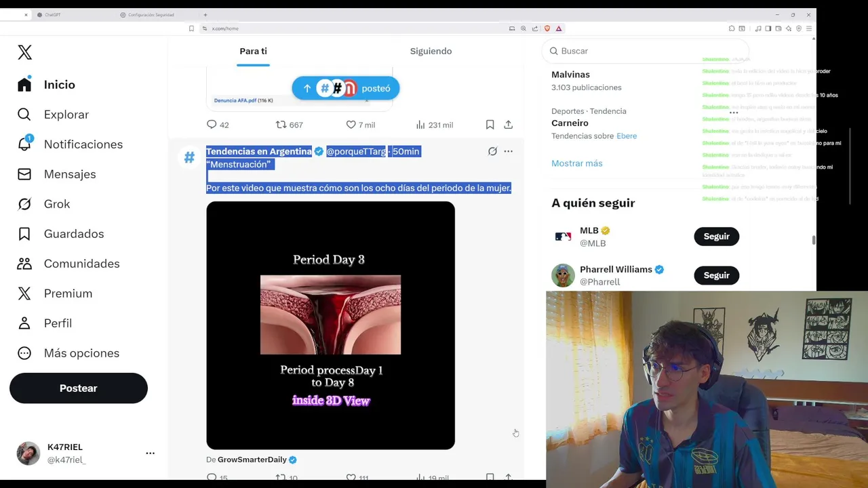
Task: View analytics showing 231 mil views
Action: (434, 125)
